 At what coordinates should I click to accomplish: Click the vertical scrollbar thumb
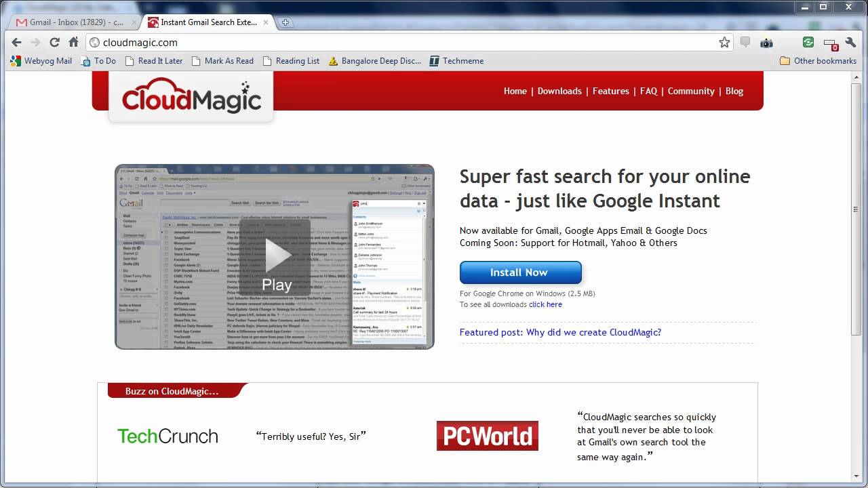coord(857,209)
